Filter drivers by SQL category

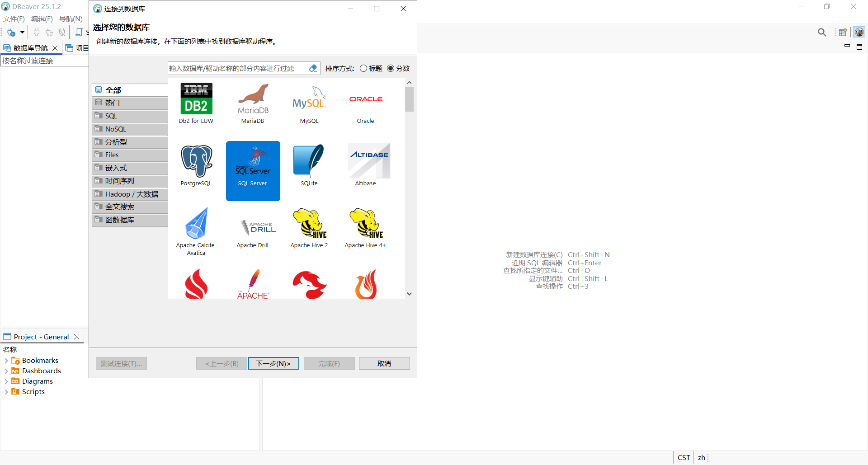pos(130,116)
